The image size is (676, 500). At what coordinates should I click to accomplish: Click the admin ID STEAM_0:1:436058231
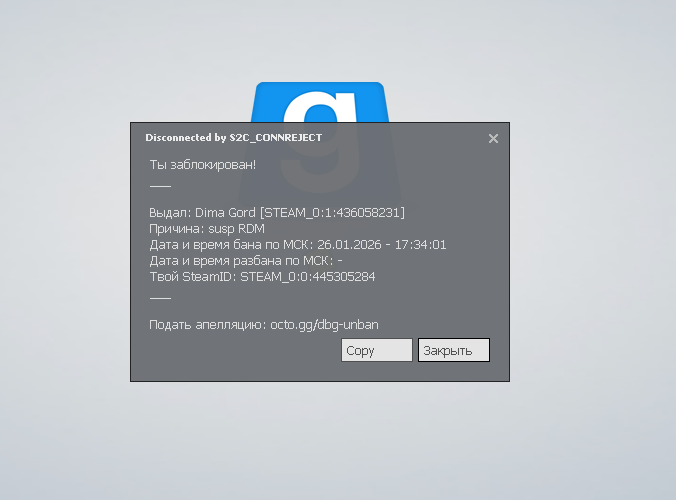332,212
